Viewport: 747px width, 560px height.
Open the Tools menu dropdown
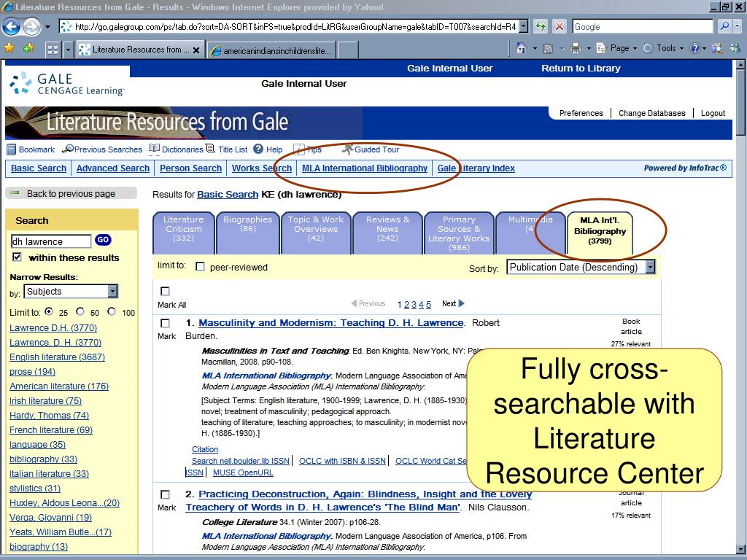[x=664, y=48]
